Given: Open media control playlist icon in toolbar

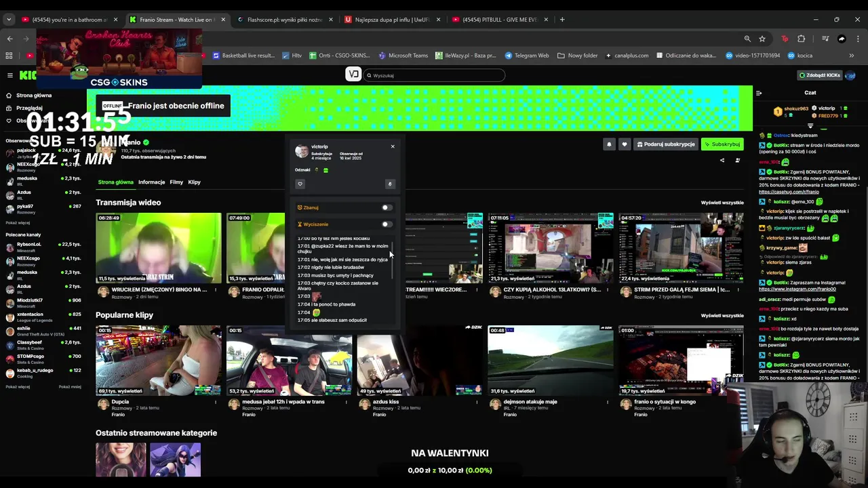Looking at the screenshot, I should click(x=825, y=39).
